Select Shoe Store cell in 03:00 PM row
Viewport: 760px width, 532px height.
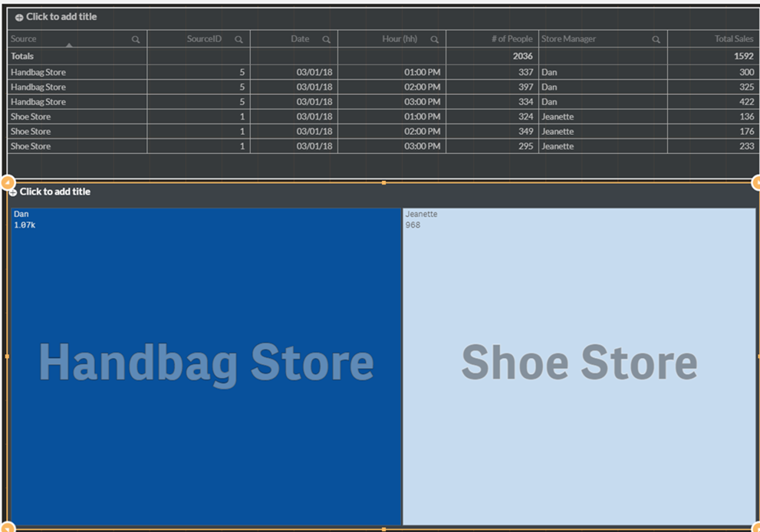tap(77, 146)
